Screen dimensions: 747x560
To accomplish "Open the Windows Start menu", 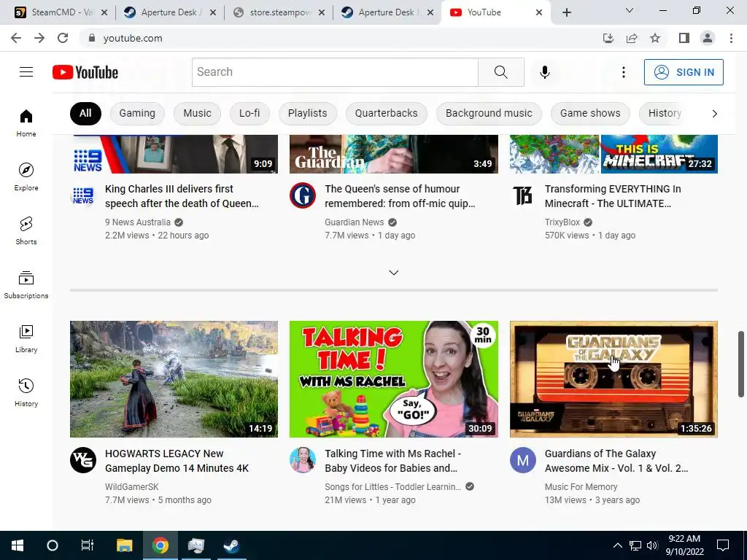I will pos(18,545).
